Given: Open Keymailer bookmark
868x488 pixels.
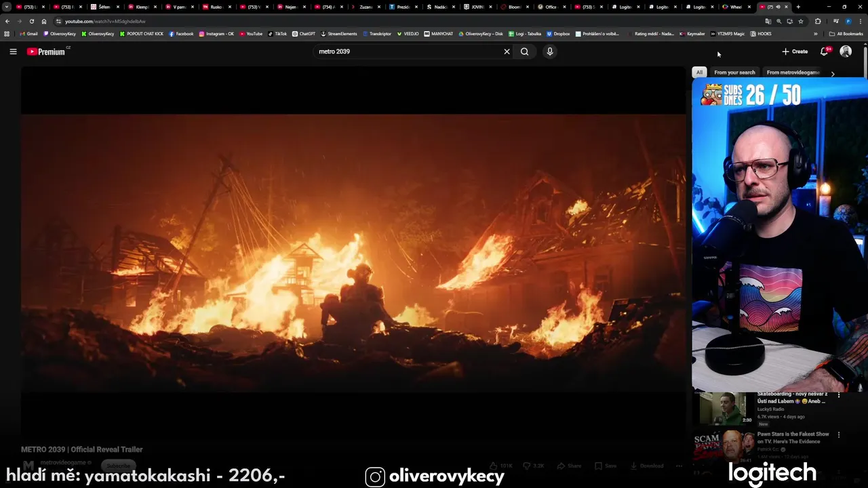Looking at the screenshot, I should [x=692, y=34].
